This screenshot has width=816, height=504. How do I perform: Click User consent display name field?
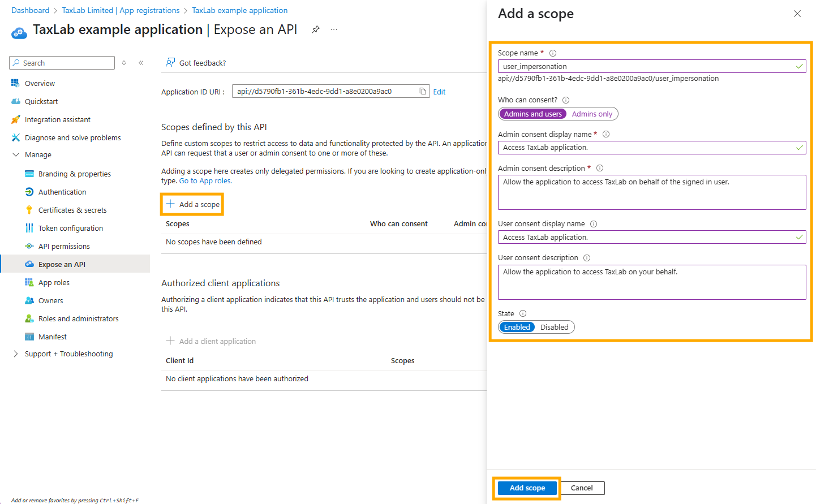tap(652, 237)
